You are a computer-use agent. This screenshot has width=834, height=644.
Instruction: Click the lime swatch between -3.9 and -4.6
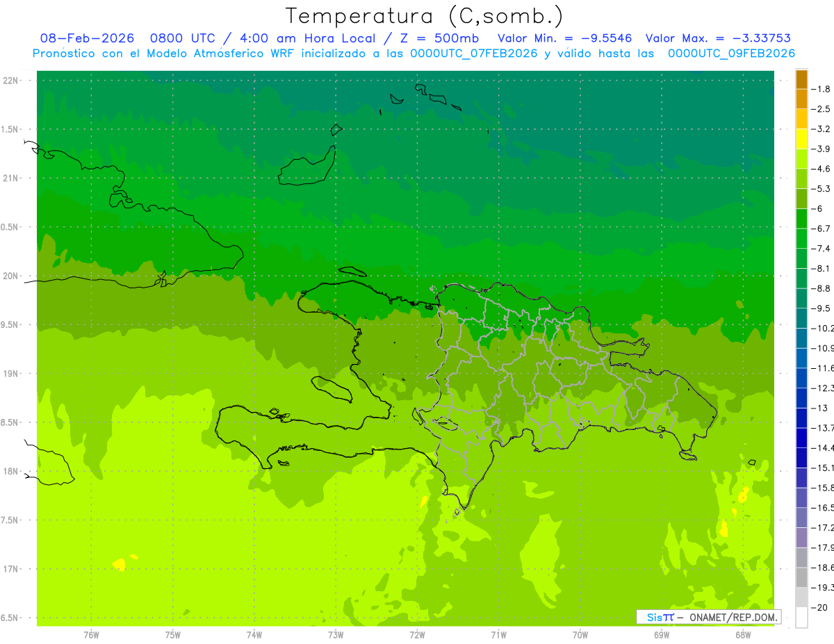[x=801, y=159]
